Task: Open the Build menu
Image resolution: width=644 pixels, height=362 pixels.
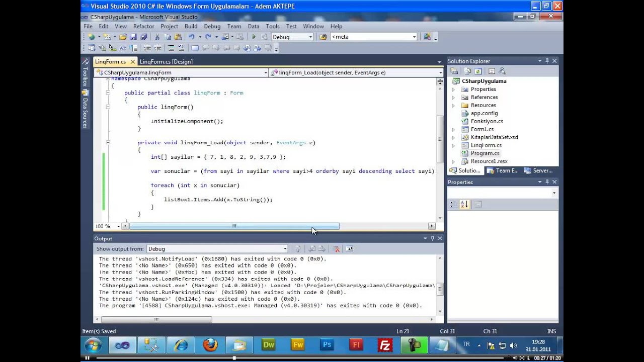Action: click(191, 26)
